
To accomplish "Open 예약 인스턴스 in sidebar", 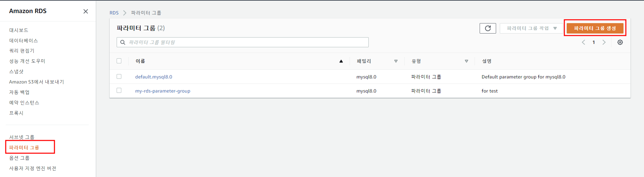I will tap(24, 103).
